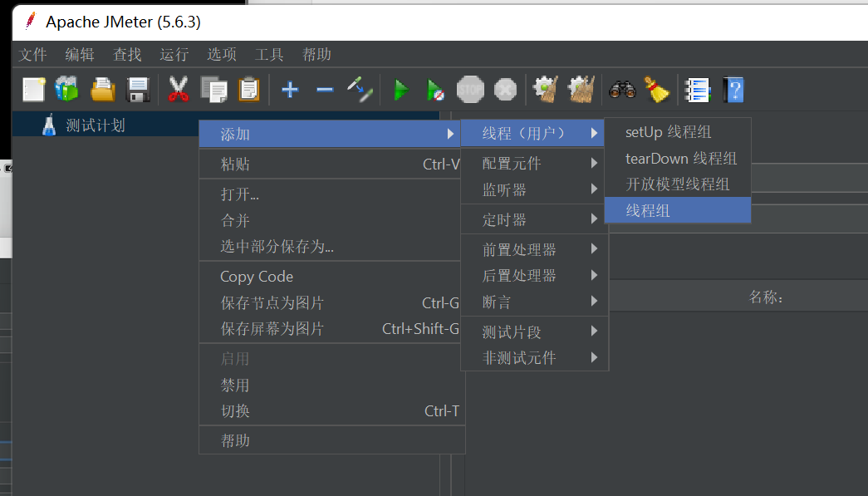The image size is (868, 496).
Task: Click 禁用 in context menu
Action: click(x=331, y=385)
